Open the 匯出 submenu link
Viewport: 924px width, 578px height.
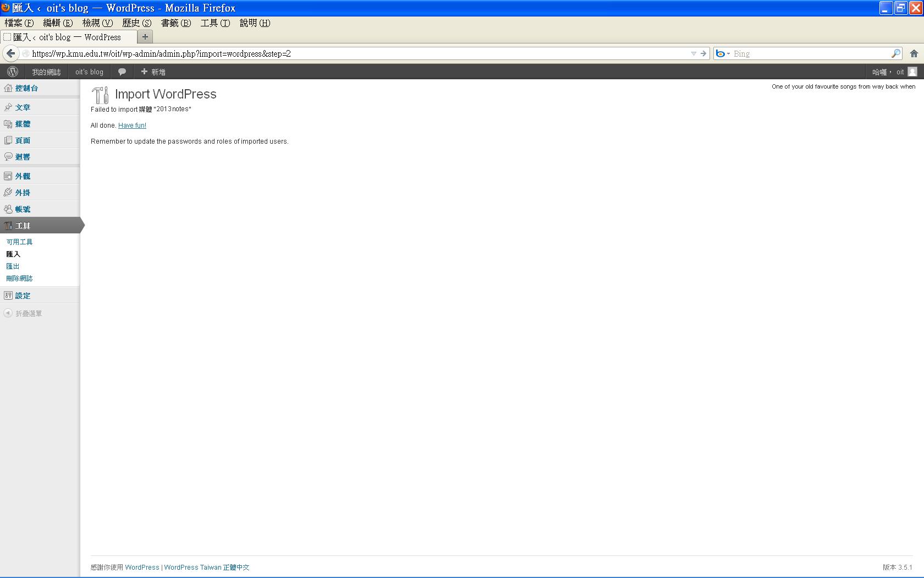point(13,266)
